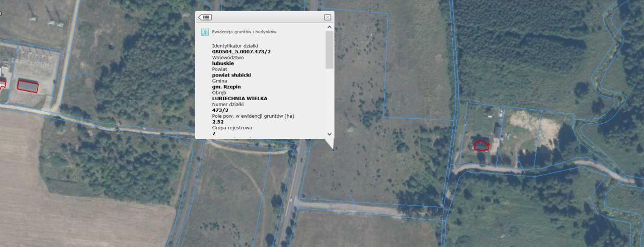Click the value lubuskie

(223, 63)
